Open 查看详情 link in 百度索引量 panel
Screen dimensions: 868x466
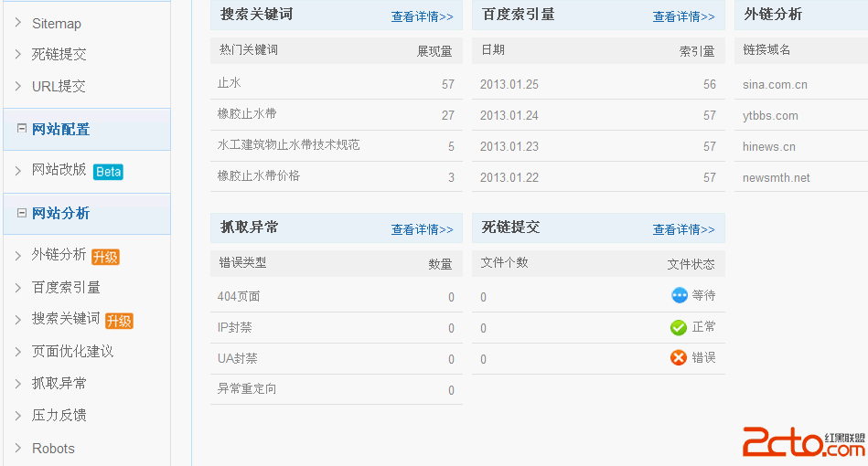click(x=683, y=16)
